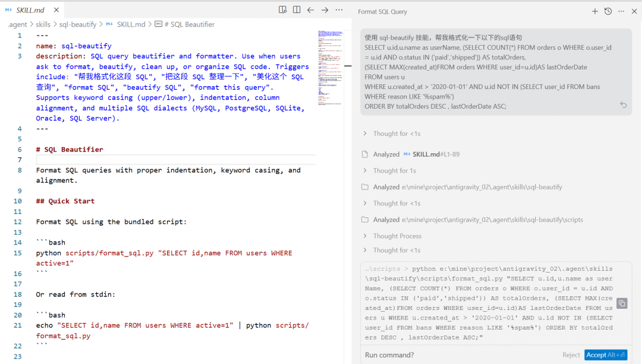
Task: Click the .agent breadcrumb
Action: pos(17,24)
